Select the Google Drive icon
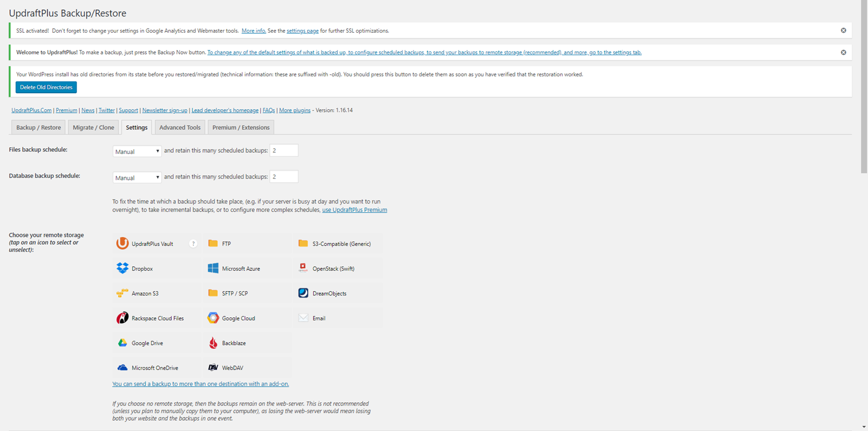Viewport: 868px width, 431px height. (x=122, y=343)
